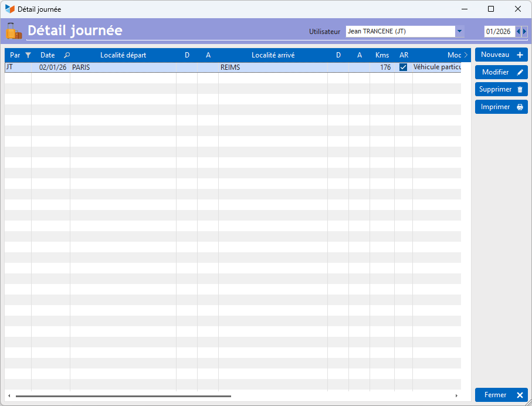Uncheck the AR checkbox for the Paris-Reims trip
532x406 pixels.
point(403,67)
